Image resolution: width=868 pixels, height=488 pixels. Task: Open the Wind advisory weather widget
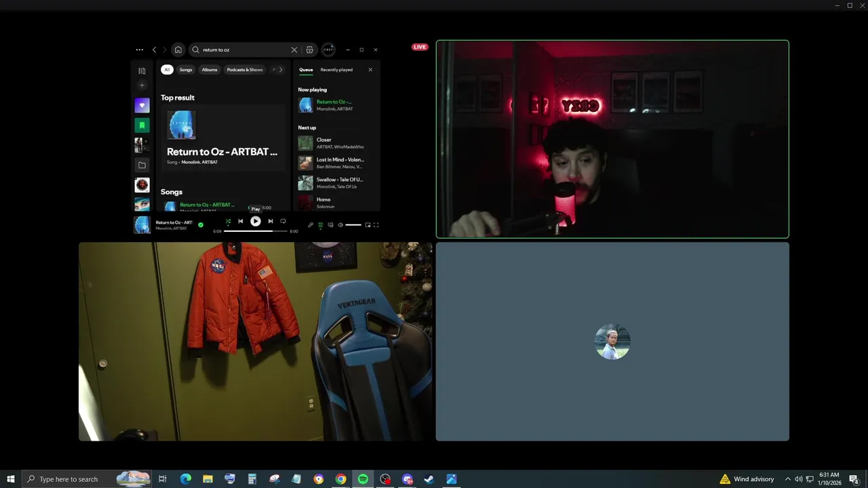[x=747, y=479]
